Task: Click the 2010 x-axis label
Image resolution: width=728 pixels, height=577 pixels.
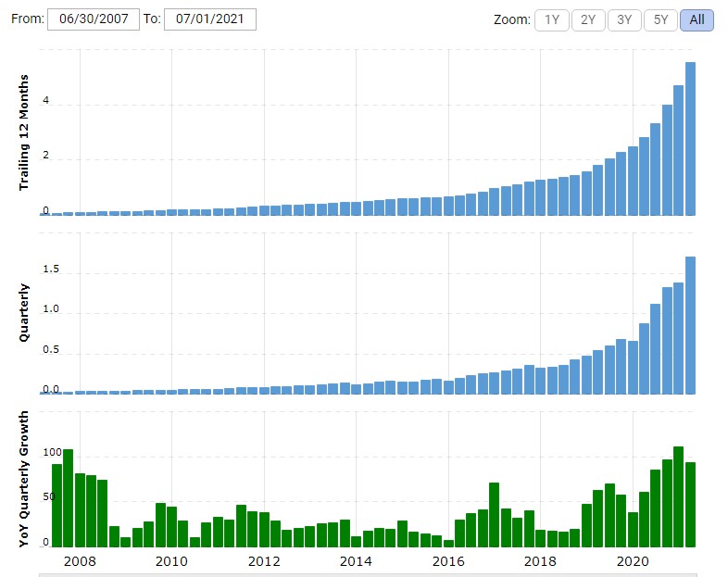Action: pos(171,561)
